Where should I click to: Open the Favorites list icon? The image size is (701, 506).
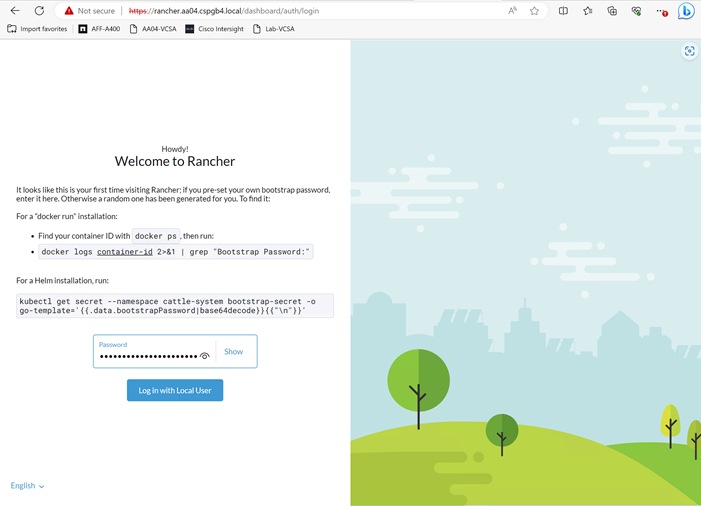coord(588,11)
